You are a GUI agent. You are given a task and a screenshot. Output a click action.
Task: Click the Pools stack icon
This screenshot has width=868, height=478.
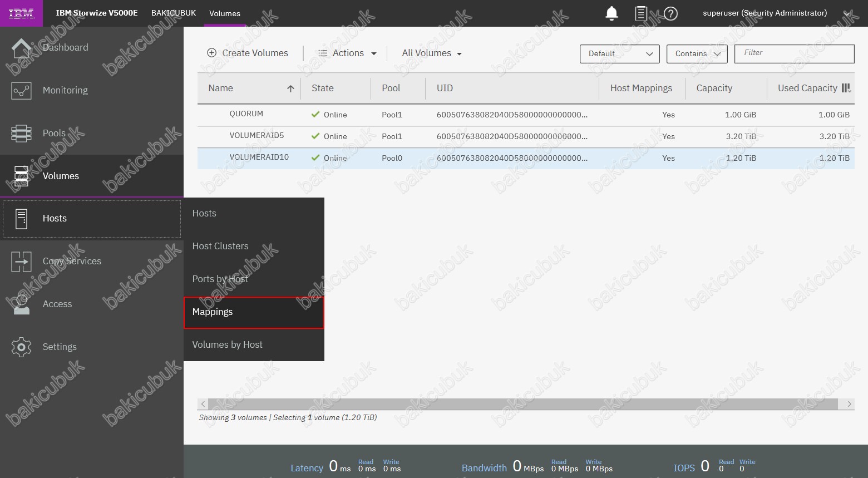[21, 134]
